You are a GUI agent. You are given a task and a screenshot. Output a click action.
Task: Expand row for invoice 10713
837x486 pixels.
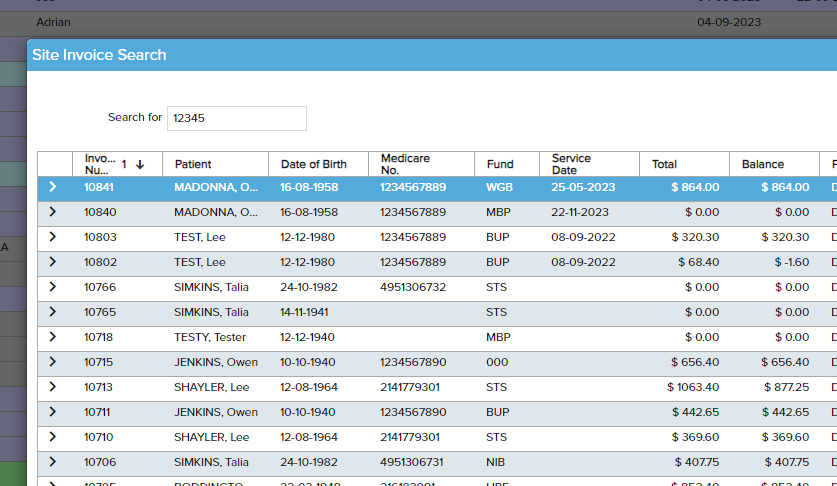click(x=52, y=387)
